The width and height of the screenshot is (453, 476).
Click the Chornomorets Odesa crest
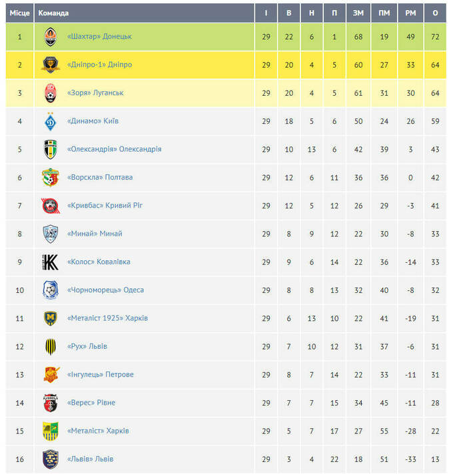(51, 290)
